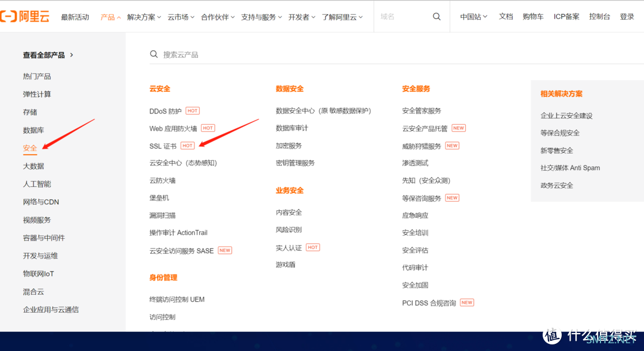Expand the 了解阿里云 dropdown

pyautogui.click(x=342, y=17)
